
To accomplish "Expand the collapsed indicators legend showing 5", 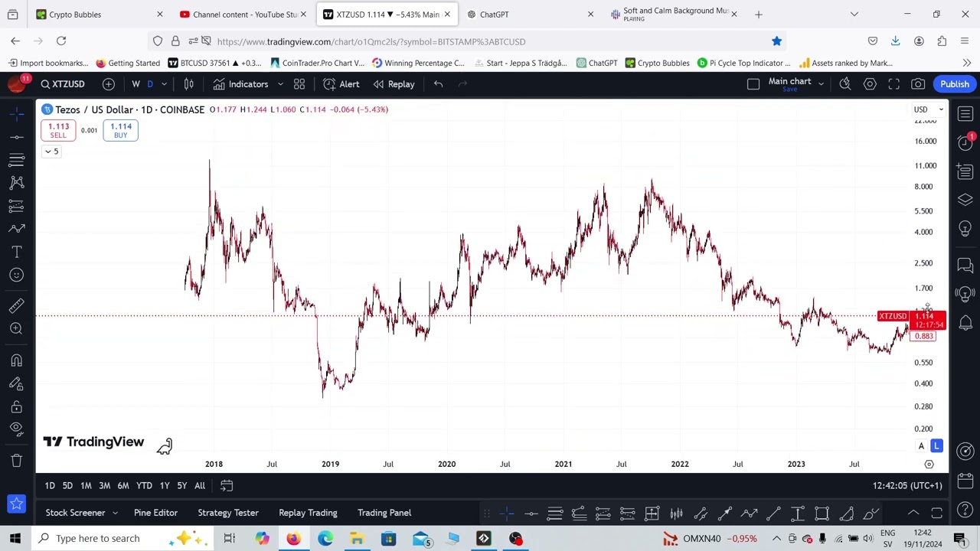I will pos(51,152).
